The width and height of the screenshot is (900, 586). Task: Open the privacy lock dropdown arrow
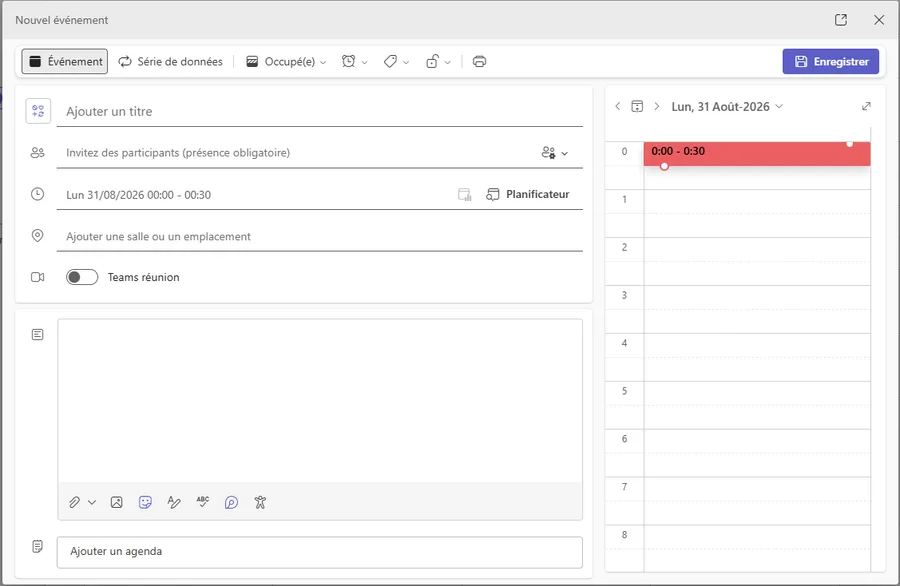(448, 62)
